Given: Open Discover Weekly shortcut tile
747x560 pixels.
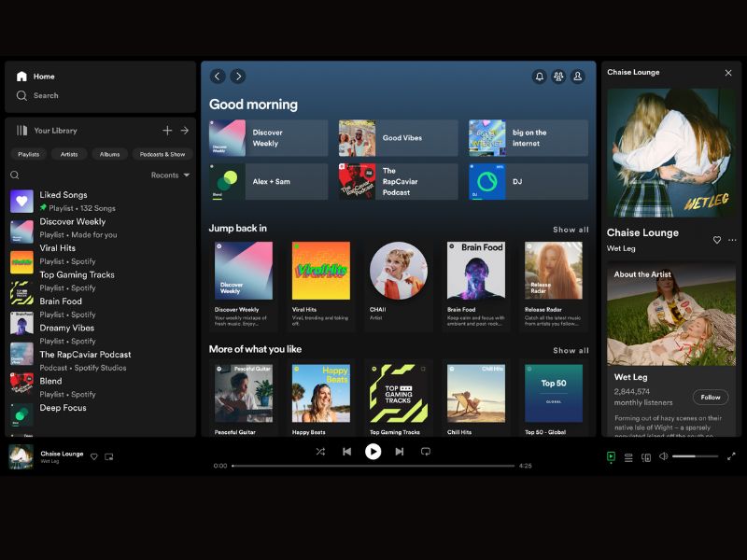Looking at the screenshot, I should pyautogui.click(x=268, y=138).
